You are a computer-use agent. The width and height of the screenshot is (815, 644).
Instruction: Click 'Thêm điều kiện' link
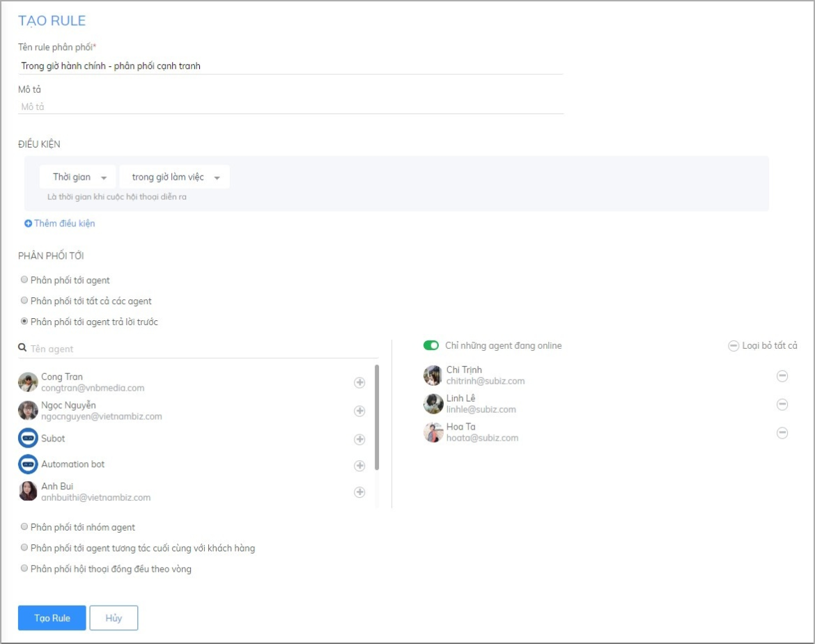click(x=60, y=223)
